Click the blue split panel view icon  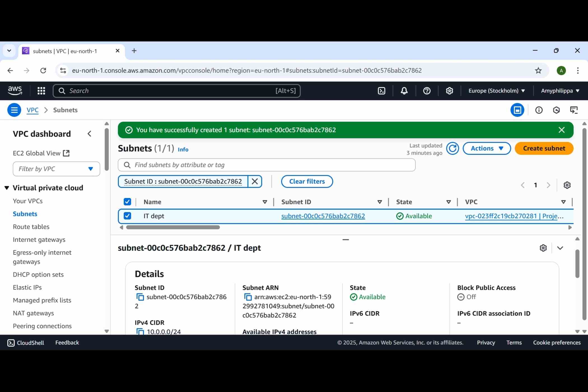pos(517,110)
